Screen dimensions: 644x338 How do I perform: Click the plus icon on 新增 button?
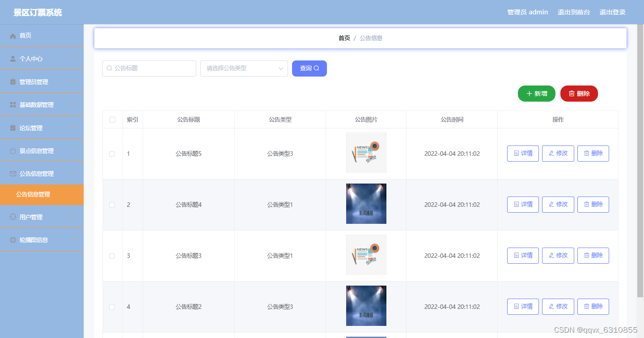click(529, 94)
